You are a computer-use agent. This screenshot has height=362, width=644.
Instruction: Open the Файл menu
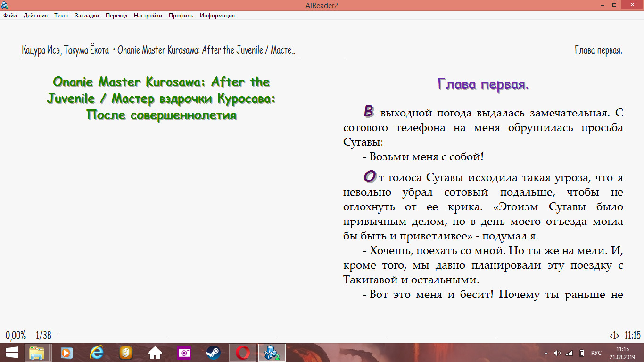pyautogui.click(x=10, y=16)
